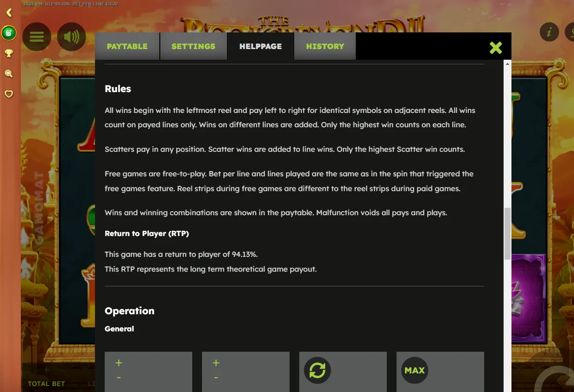Open the History tab
The image size is (574, 392).
tap(325, 46)
